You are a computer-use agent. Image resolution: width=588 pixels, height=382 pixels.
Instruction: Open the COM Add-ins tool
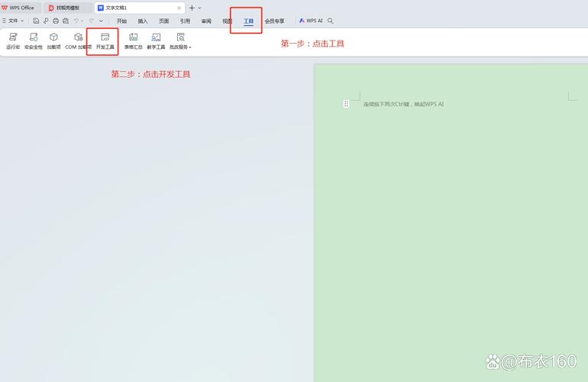click(x=78, y=41)
